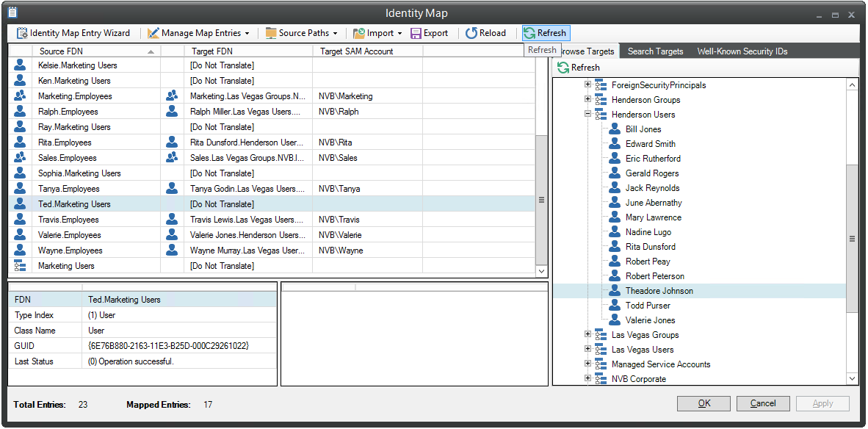Click the Henderson Users container icon
868x429 pixels.
coord(601,114)
